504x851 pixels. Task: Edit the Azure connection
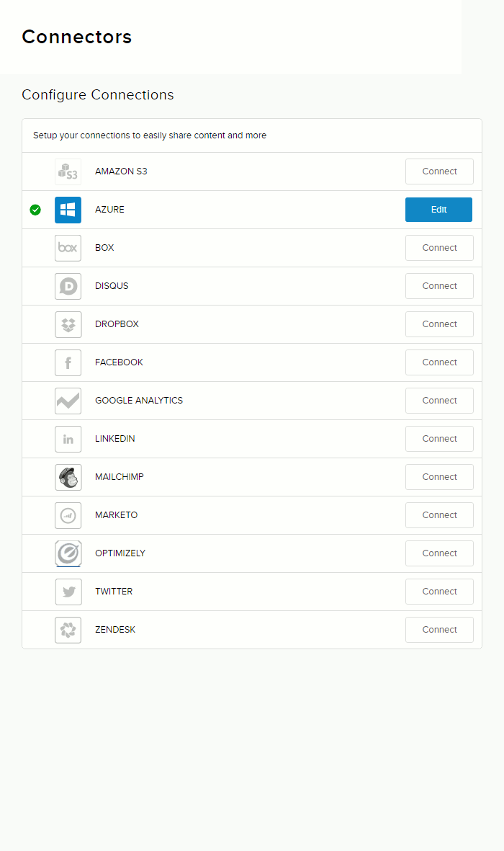(x=438, y=210)
